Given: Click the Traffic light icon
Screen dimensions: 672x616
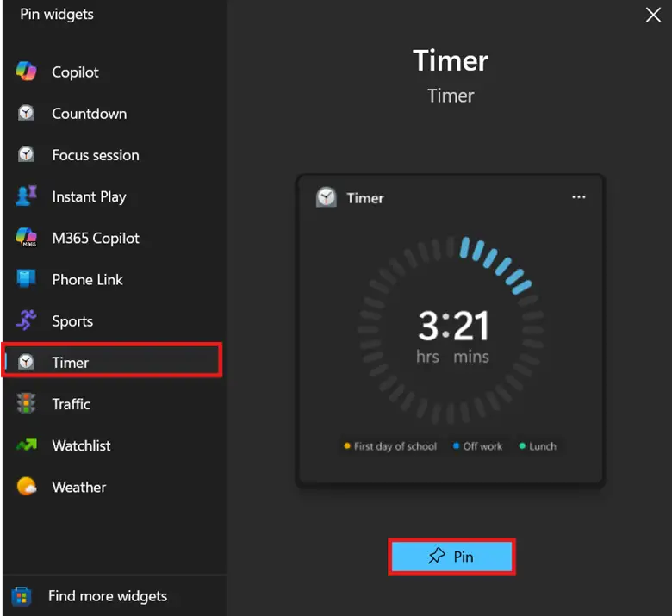Looking at the screenshot, I should [26, 403].
